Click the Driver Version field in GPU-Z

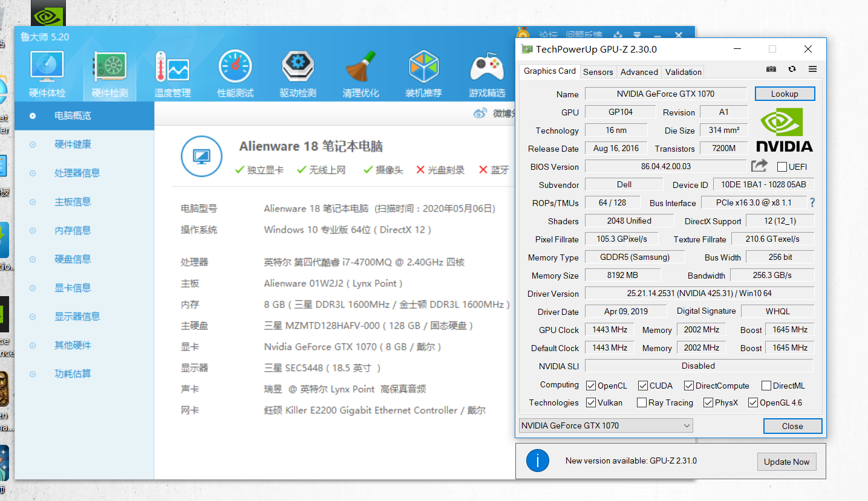coord(699,293)
